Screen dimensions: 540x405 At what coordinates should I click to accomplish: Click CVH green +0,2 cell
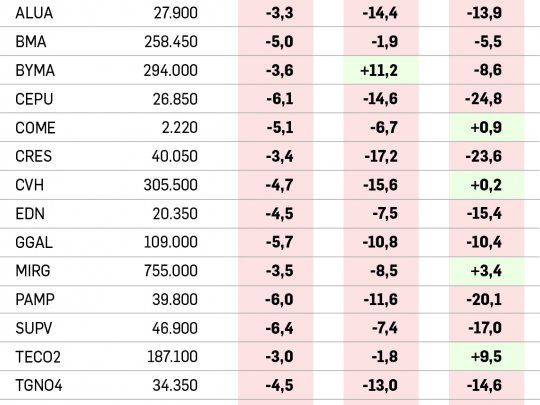click(486, 185)
